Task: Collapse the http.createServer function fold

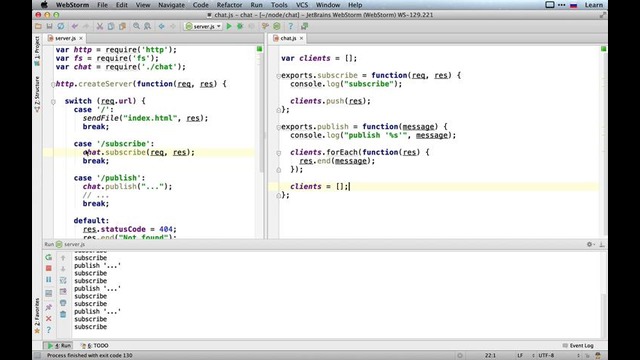Action: pyautogui.click(x=53, y=84)
